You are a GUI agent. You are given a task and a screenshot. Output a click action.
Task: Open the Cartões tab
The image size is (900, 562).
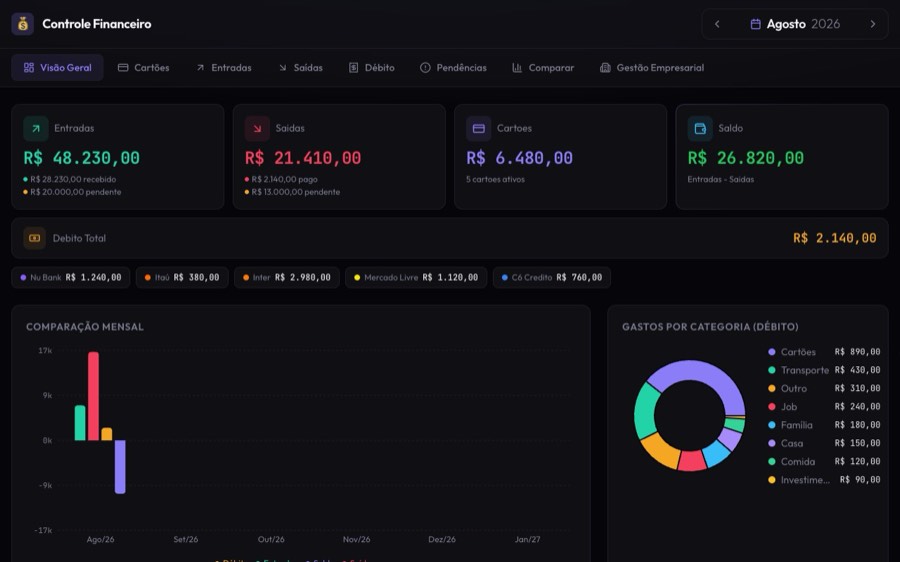(143, 68)
